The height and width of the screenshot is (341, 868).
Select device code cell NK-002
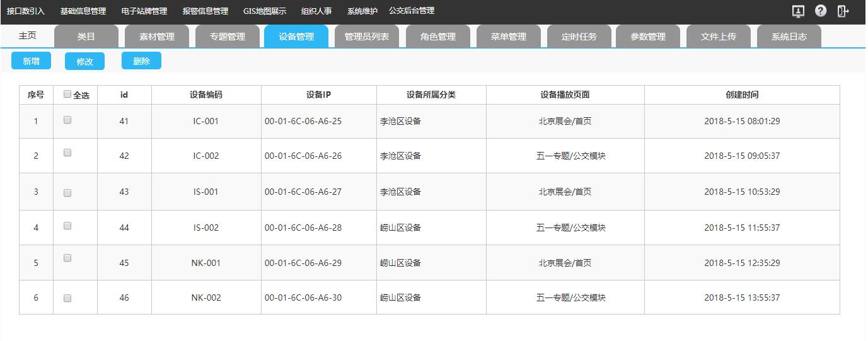pos(206,298)
